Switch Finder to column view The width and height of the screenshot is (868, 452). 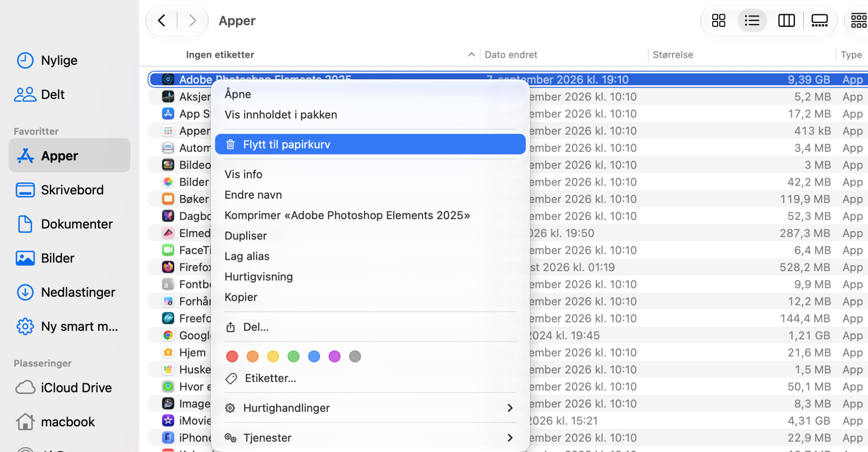coord(786,20)
